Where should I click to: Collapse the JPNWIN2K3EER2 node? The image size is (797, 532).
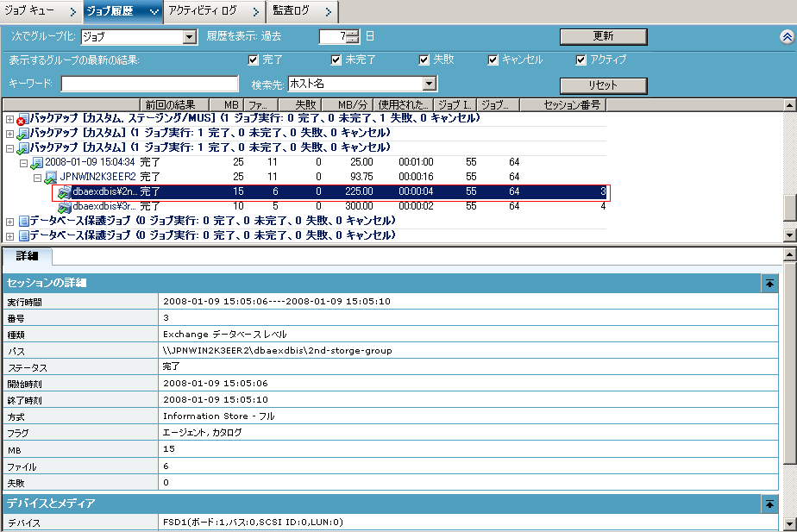pos(37,178)
